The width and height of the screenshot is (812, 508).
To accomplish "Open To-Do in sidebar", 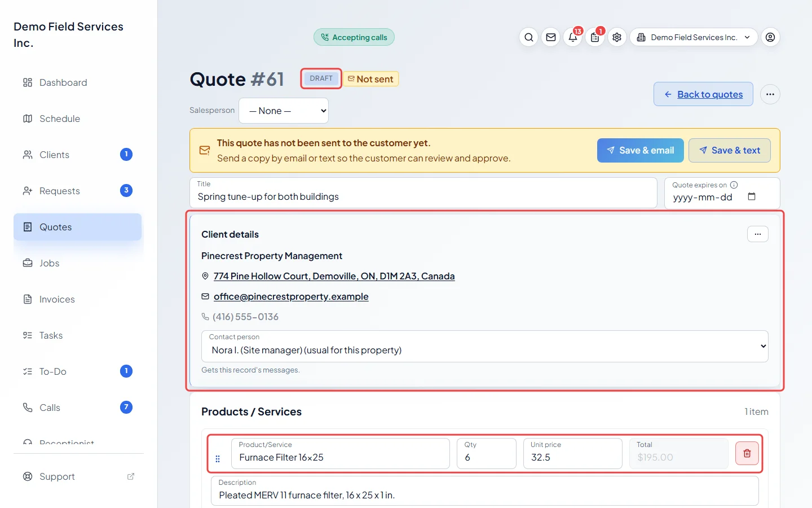I will [78, 371].
